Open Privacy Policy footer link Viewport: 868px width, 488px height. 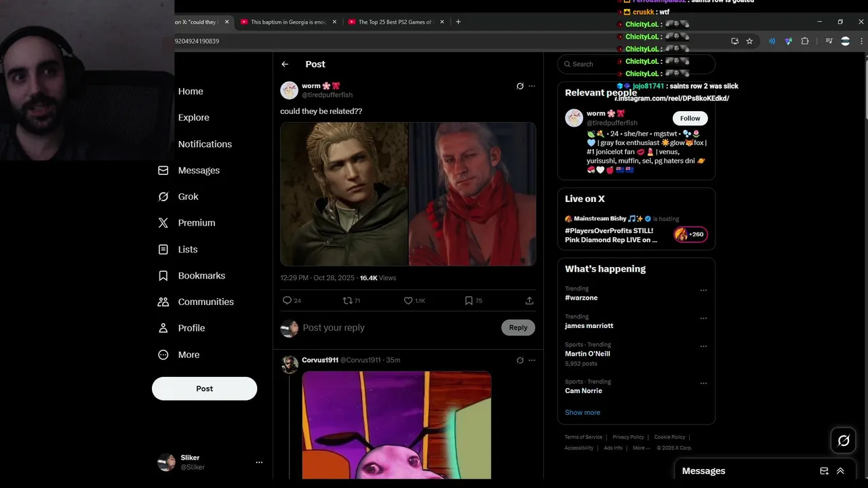(x=629, y=437)
